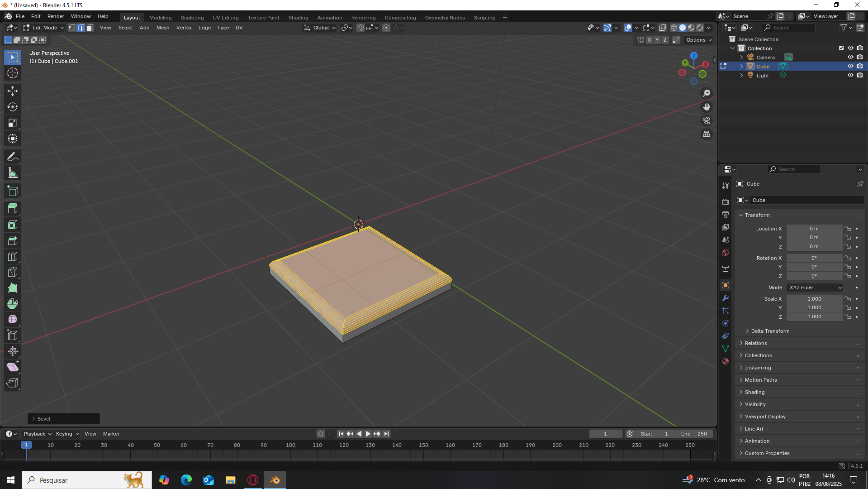Select the Knife tool
This screenshot has height=489, width=868.
13,272
